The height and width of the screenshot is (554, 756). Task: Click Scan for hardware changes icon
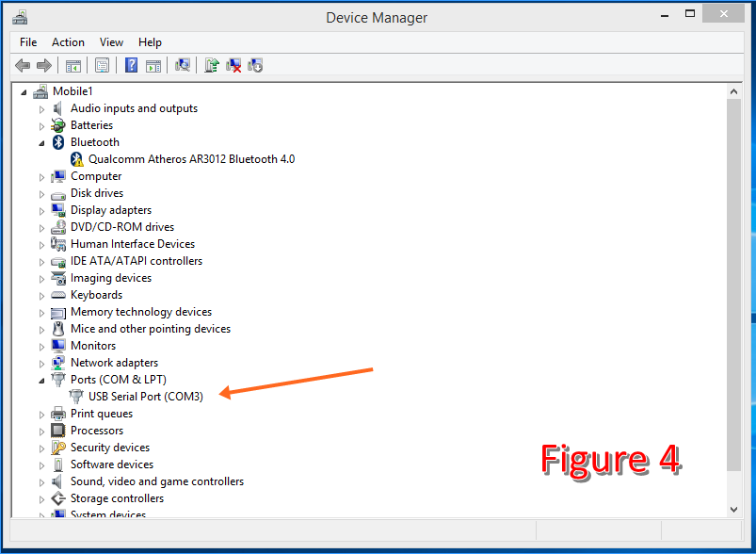[x=183, y=65]
